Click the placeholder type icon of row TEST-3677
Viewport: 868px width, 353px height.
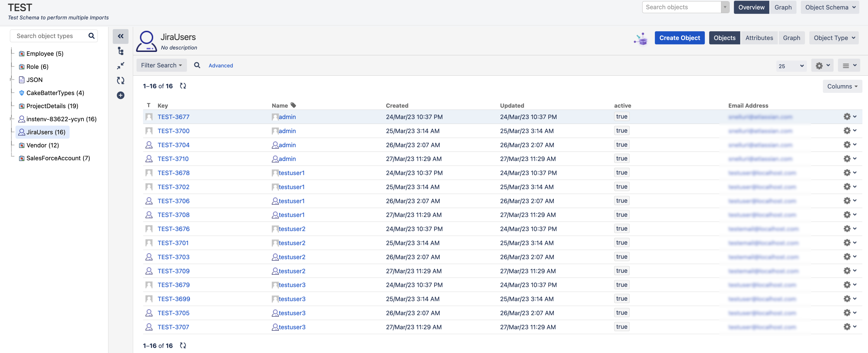pyautogui.click(x=149, y=117)
